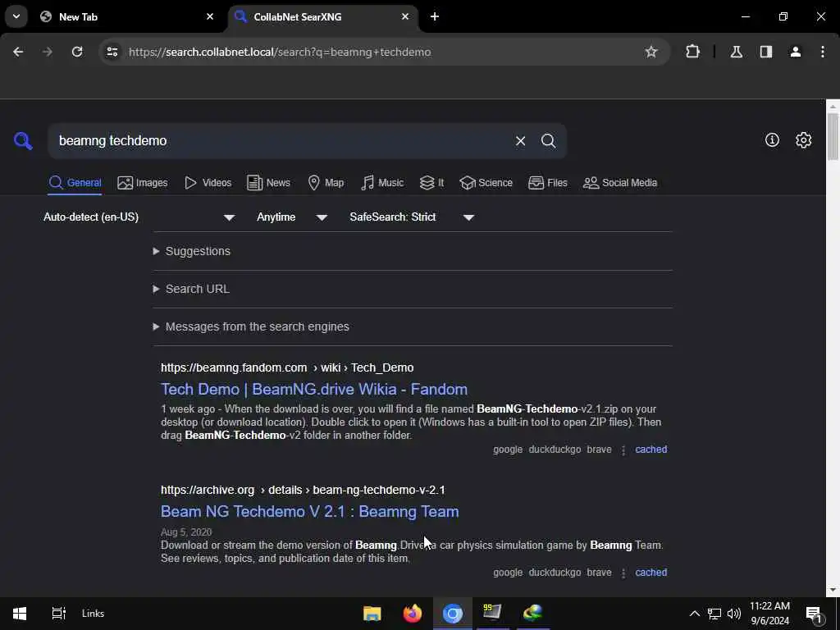Switch to the Videos category
Screen dimensions: 840x630
(208, 183)
